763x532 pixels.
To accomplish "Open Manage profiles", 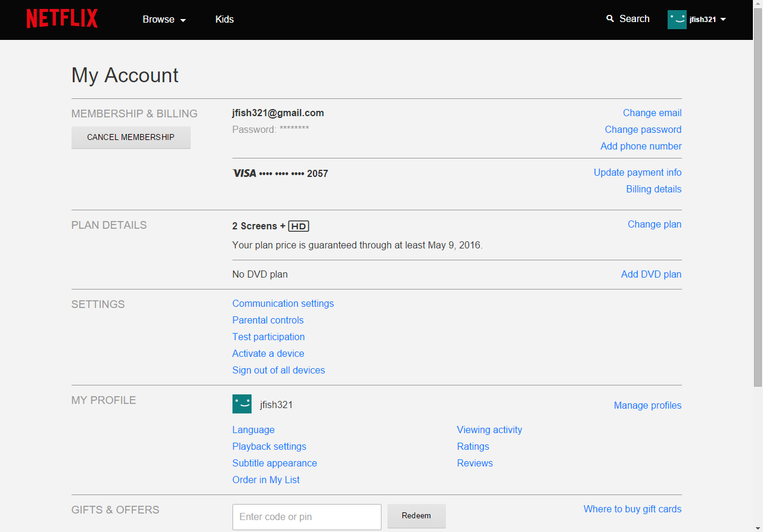I will [x=647, y=406].
